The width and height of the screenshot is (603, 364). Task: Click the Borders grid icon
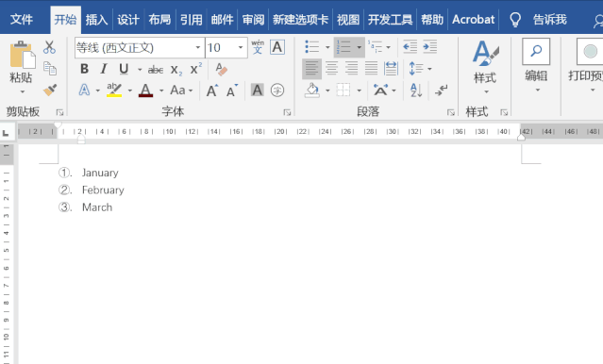pyautogui.click(x=343, y=91)
